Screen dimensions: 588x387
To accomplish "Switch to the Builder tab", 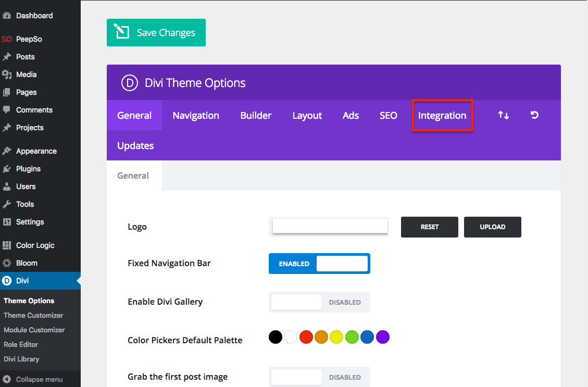I will (256, 115).
